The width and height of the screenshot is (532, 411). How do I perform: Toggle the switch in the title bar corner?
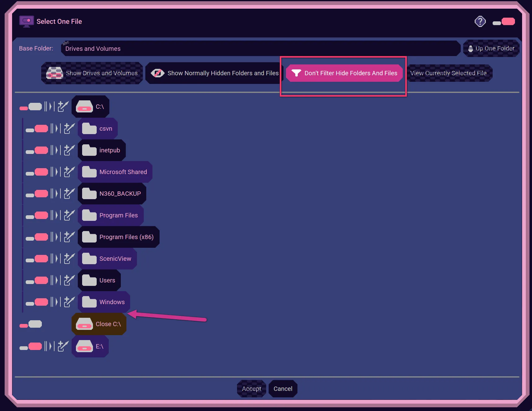[x=504, y=22]
